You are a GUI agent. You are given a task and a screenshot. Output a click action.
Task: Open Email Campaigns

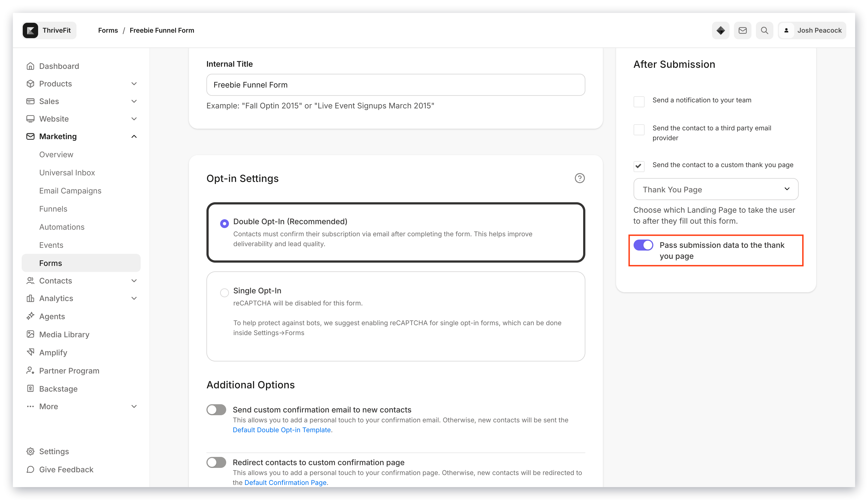point(70,191)
